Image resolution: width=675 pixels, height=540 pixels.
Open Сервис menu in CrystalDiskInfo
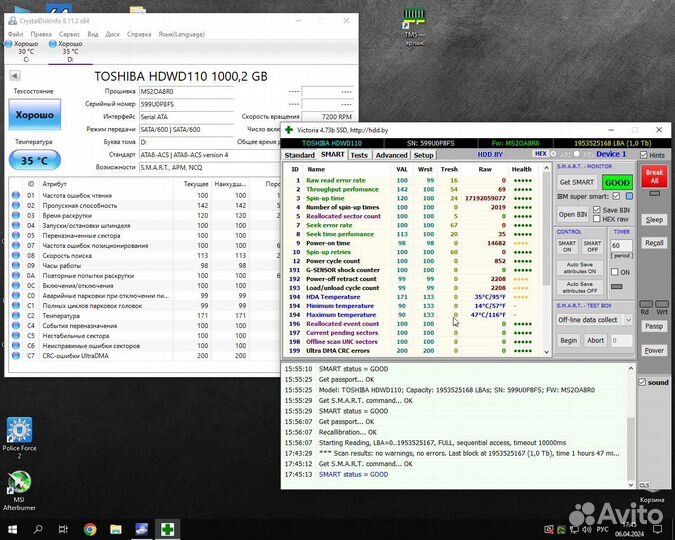point(69,34)
